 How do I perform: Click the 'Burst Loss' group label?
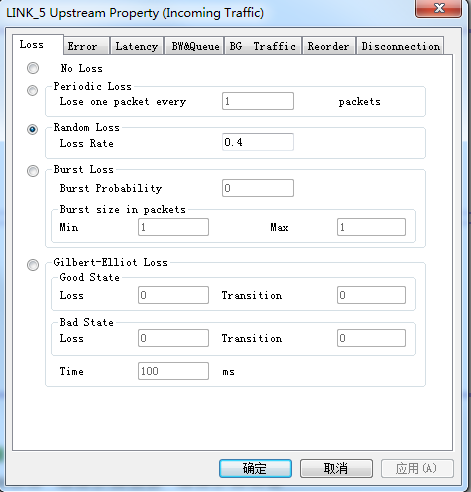[x=84, y=169]
